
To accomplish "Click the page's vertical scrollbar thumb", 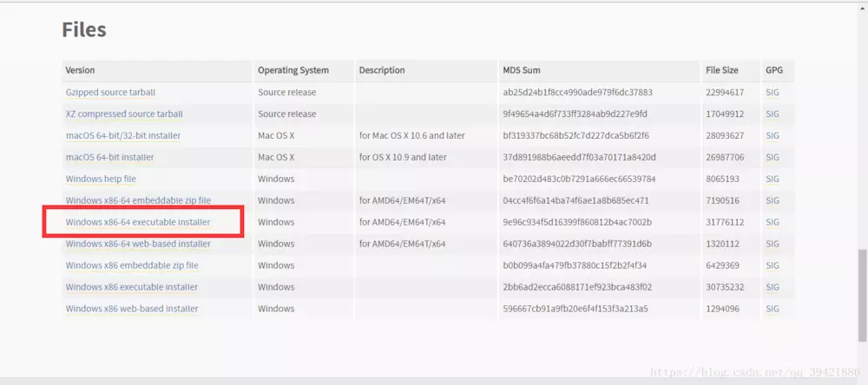I will (863, 296).
